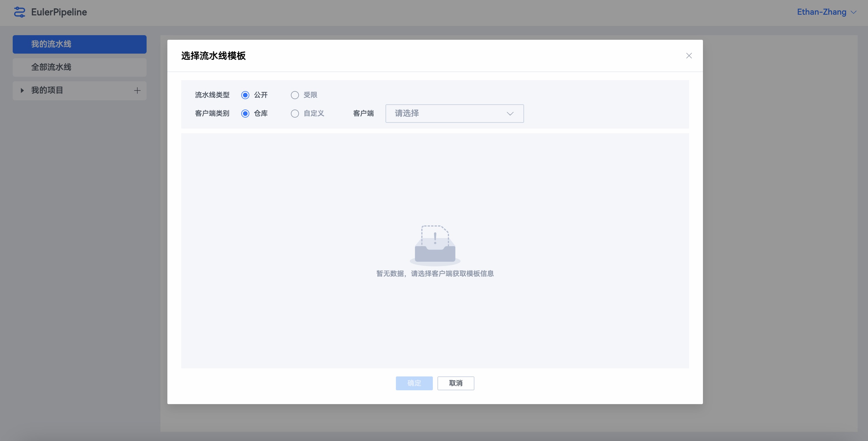The height and width of the screenshot is (441, 868).
Task: Close the template selection dialog
Action: point(689,56)
